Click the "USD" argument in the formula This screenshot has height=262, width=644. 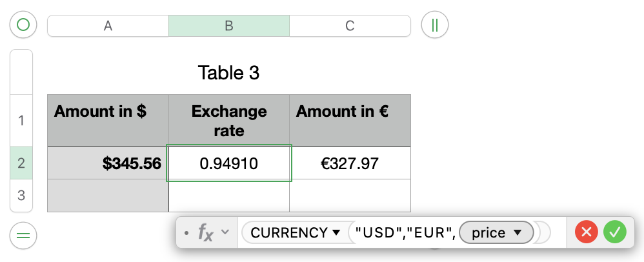coord(374,233)
